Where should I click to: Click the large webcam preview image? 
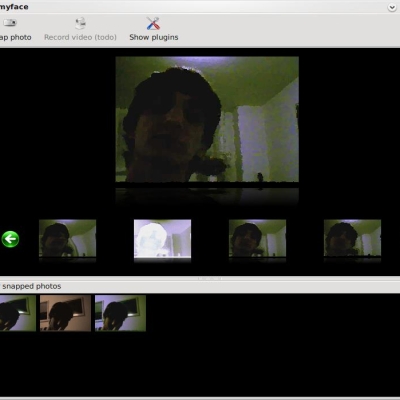[x=207, y=119]
